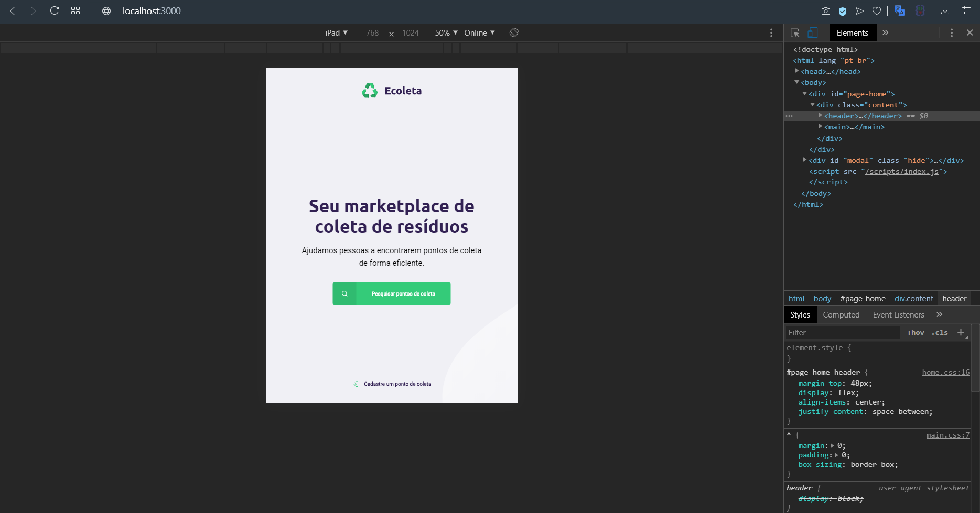Screen dimensions: 980x513
Task: Click Cadastre um ponto de coleta link
Action: pos(392,384)
